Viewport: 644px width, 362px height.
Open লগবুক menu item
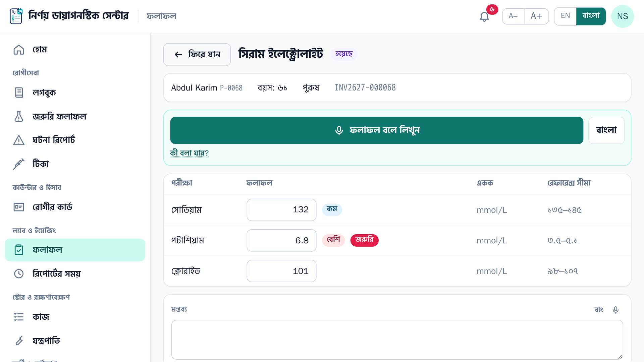tap(75, 93)
